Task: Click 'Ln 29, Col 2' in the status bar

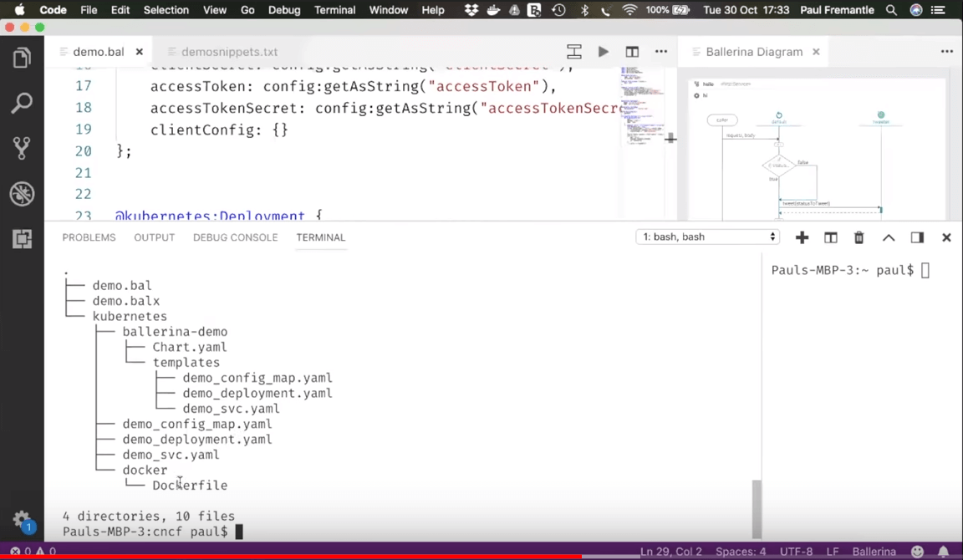Action: pyautogui.click(x=670, y=552)
